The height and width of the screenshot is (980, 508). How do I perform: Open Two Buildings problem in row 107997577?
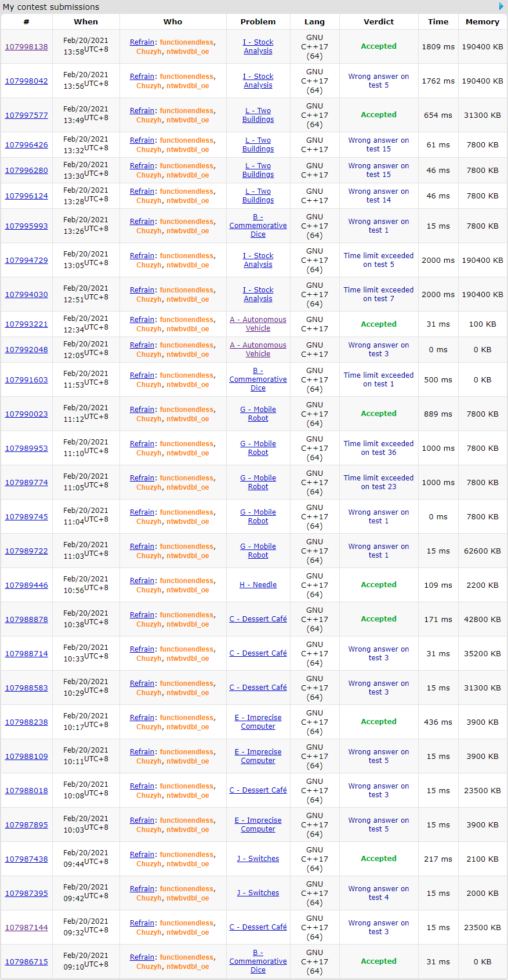click(258, 115)
